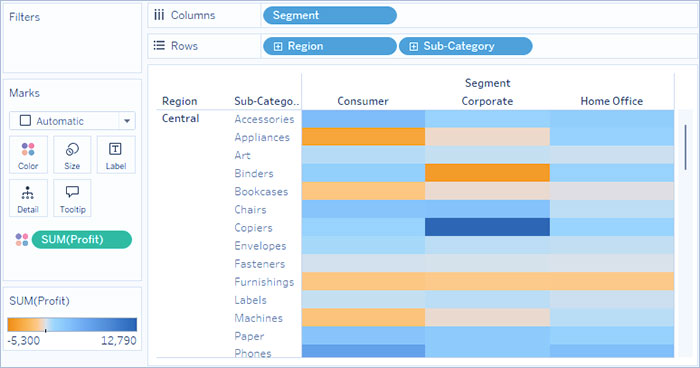Click the vertical scrollbar thumb

point(685,147)
